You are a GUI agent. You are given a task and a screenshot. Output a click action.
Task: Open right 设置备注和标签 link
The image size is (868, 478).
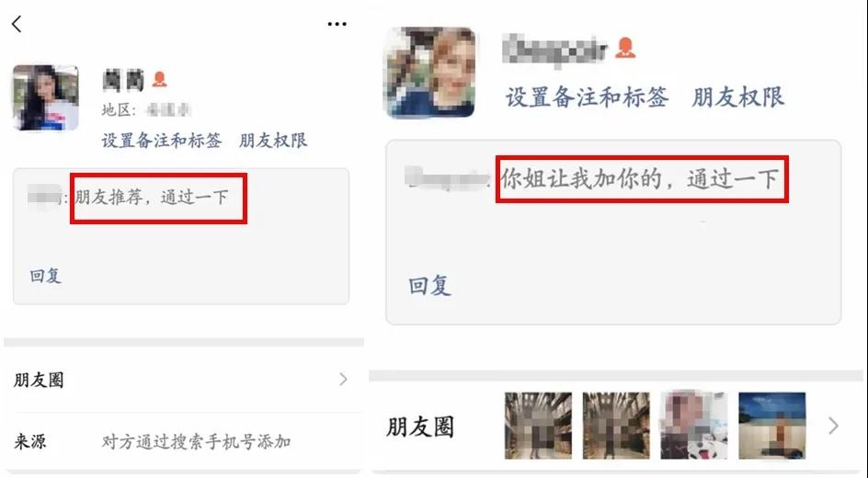pos(587,97)
